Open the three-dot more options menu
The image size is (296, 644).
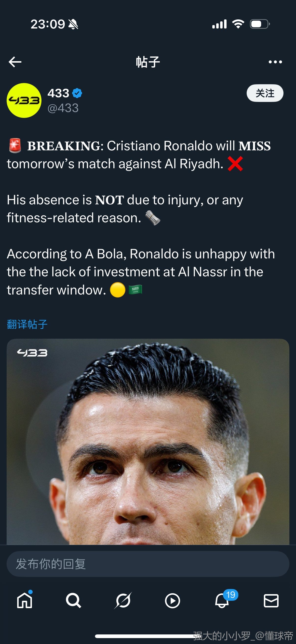275,62
